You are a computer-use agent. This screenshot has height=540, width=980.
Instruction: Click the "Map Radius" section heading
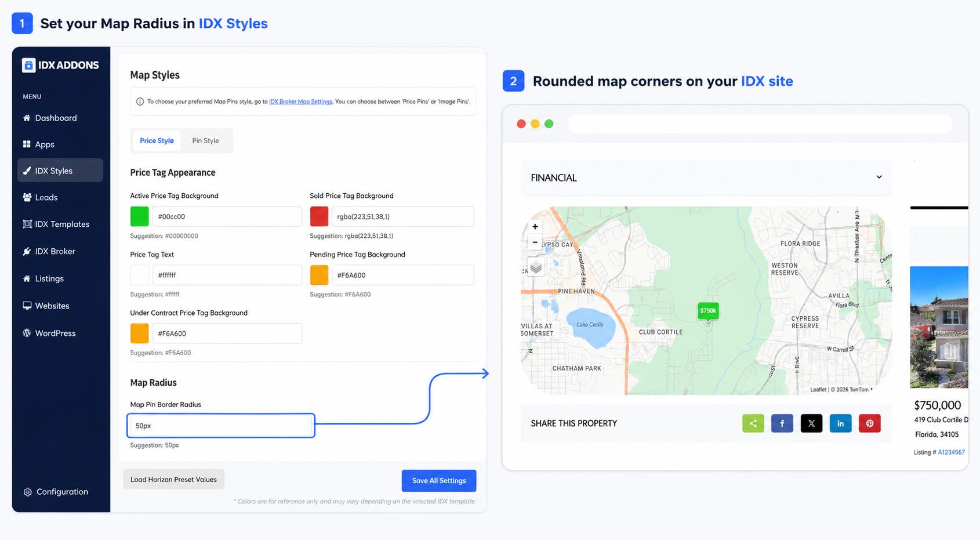(x=153, y=383)
